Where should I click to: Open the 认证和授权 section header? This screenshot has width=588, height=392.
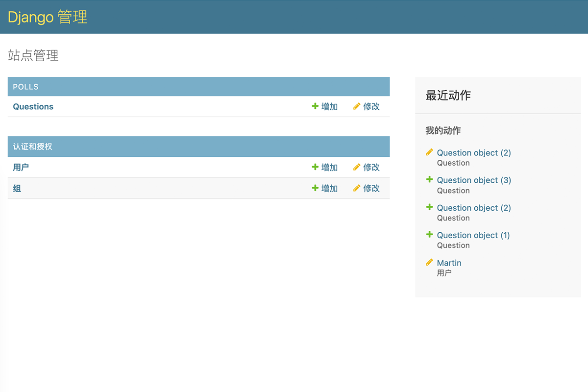[32, 147]
